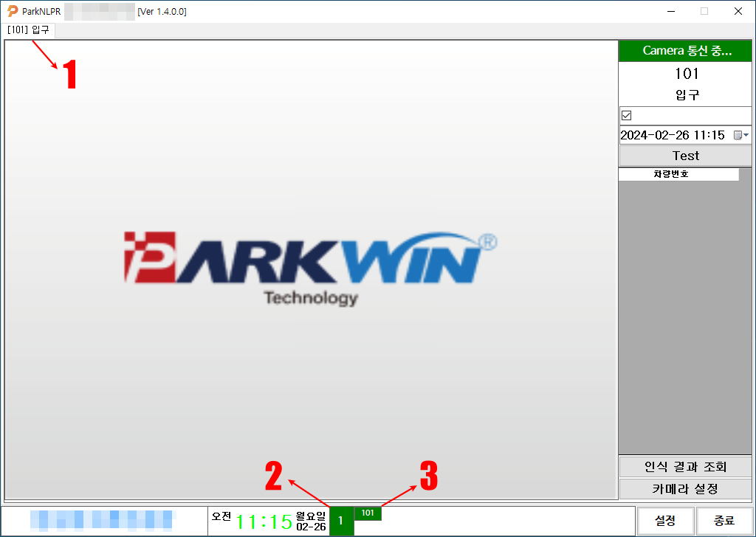Toggle the checkbox above the date field
The width and height of the screenshot is (756, 537).
point(626,116)
